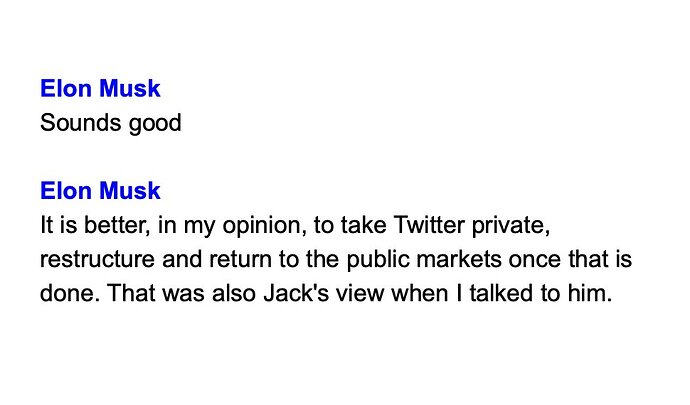Click the word "once" in the message
The width and height of the screenshot is (690, 405).
coord(535,260)
